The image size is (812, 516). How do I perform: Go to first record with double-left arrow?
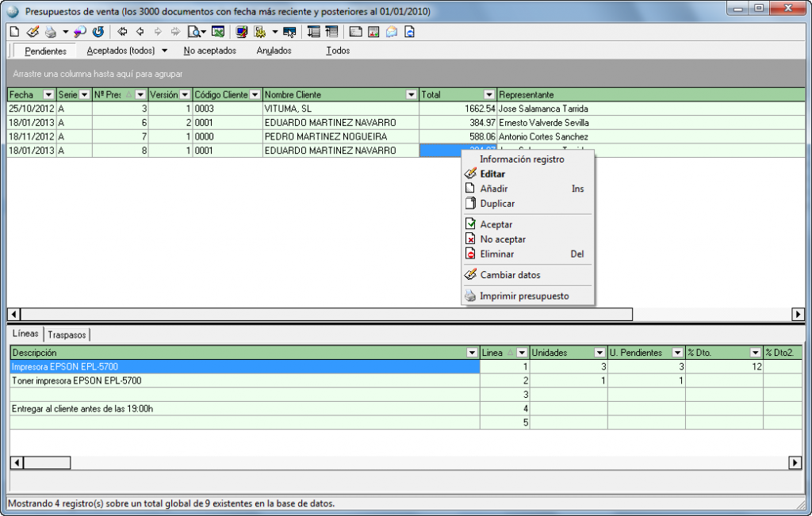coord(122,32)
